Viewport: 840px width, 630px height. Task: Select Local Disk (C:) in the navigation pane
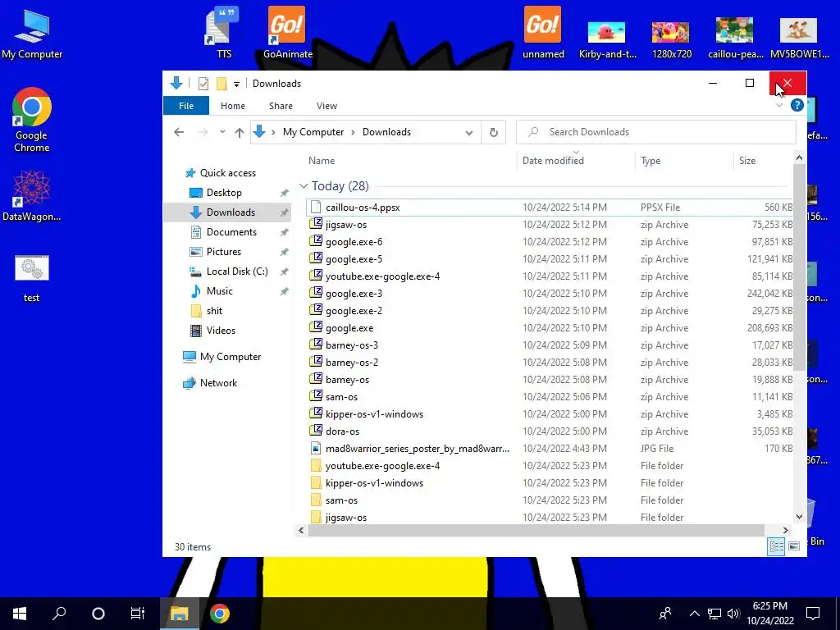coord(237,271)
